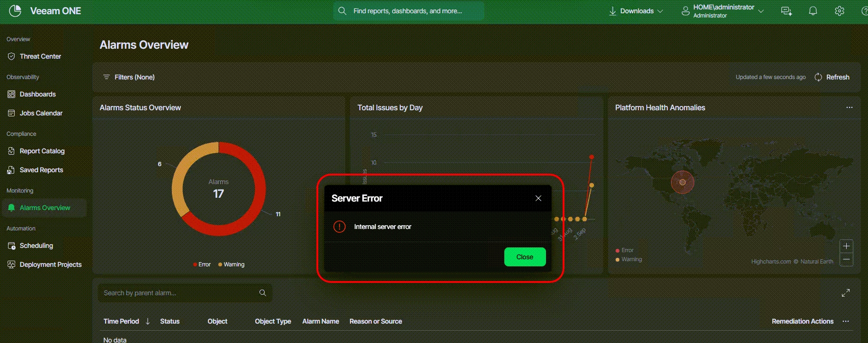Image resolution: width=868 pixels, height=343 pixels.
Task: Click the Deployment Projects icon
Action: [11, 264]
